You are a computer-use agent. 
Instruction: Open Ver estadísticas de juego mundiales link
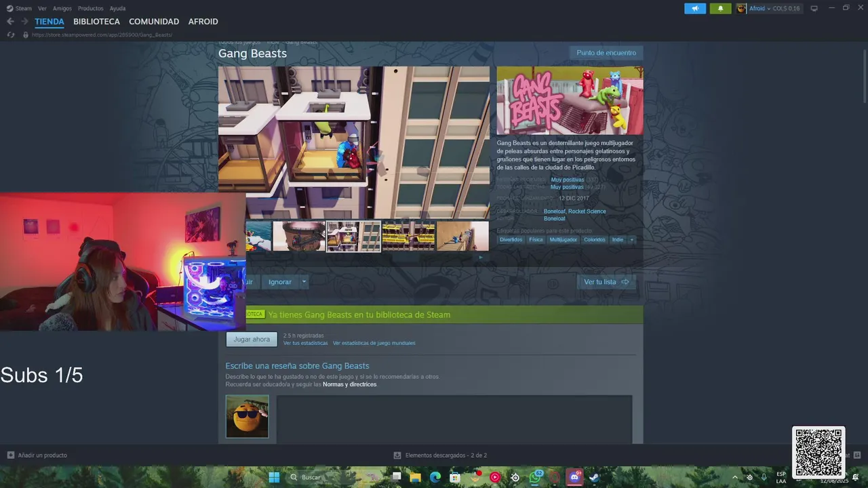click(374, 343)
